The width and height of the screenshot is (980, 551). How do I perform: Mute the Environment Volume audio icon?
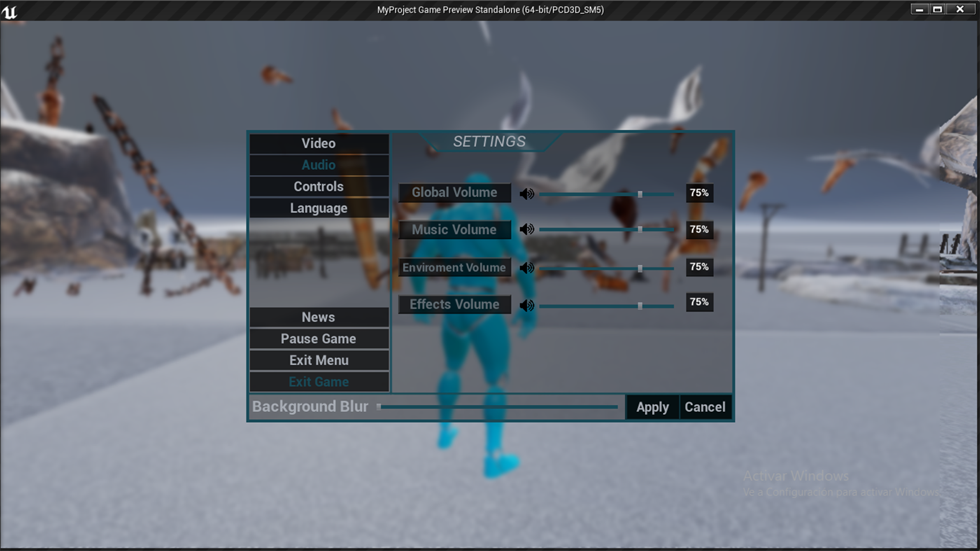tap(527, 268)
